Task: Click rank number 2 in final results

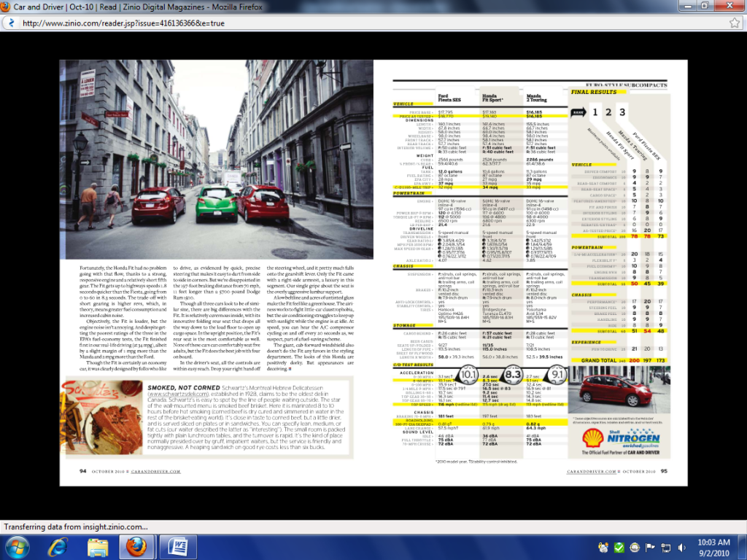Action: click(608, 112)
